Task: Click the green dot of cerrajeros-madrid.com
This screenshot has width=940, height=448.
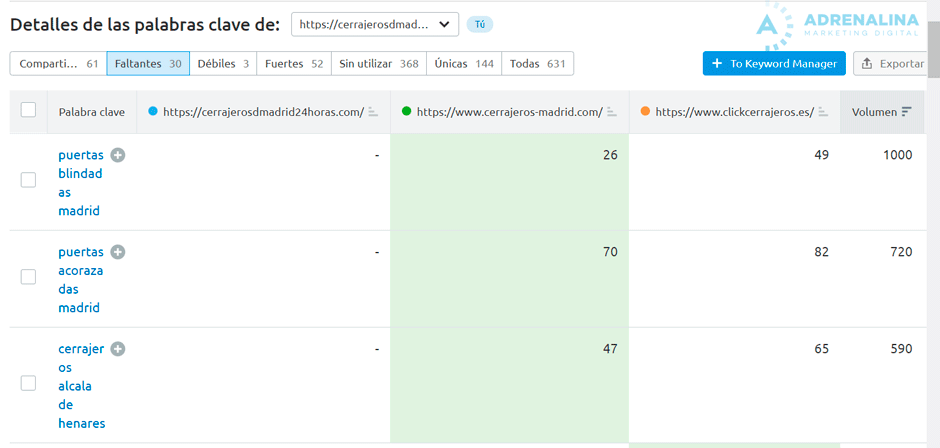Action: coord(406,112)
